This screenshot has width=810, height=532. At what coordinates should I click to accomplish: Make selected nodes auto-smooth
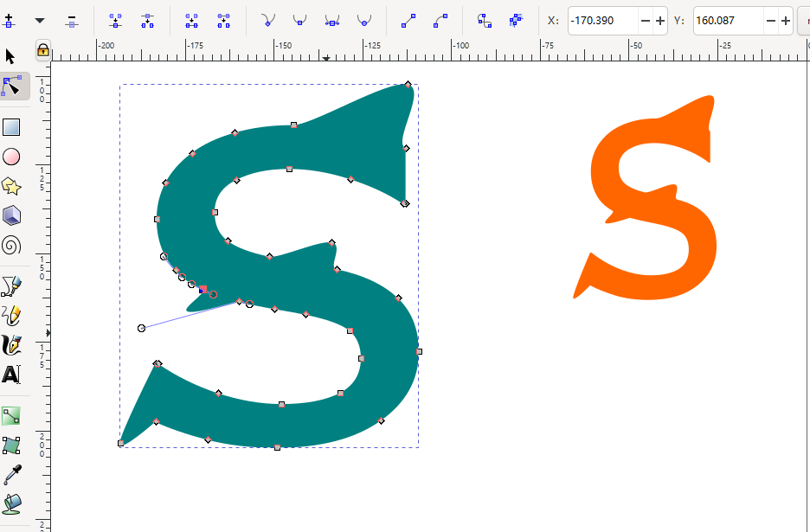(364, 21)
